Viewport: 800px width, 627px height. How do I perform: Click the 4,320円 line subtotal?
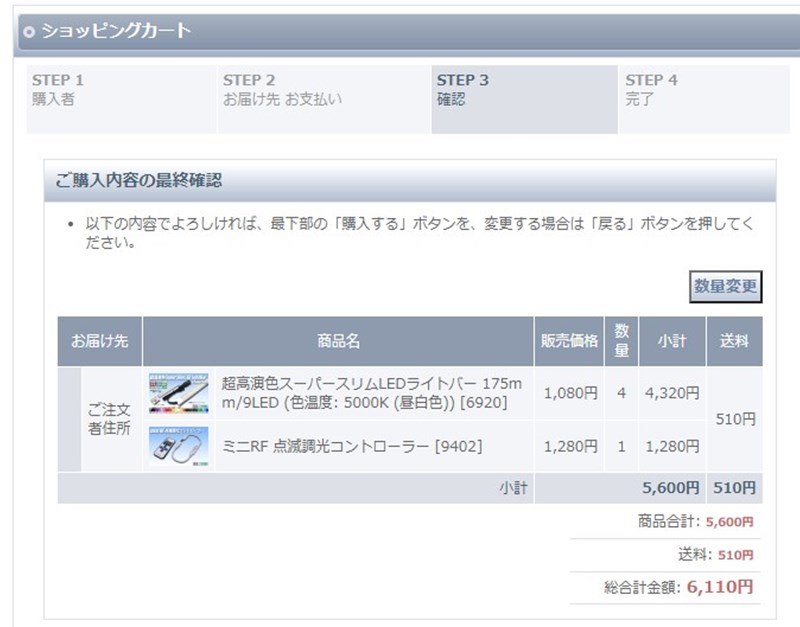[672, 393]
